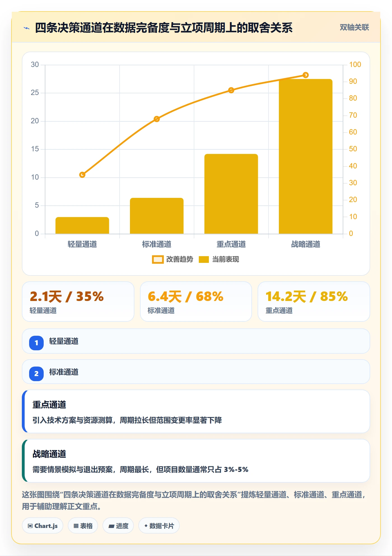The image size is (392, 556).
Task: Click the diamond icon in the 数据卡片 tag
Action: pos(146,526)
